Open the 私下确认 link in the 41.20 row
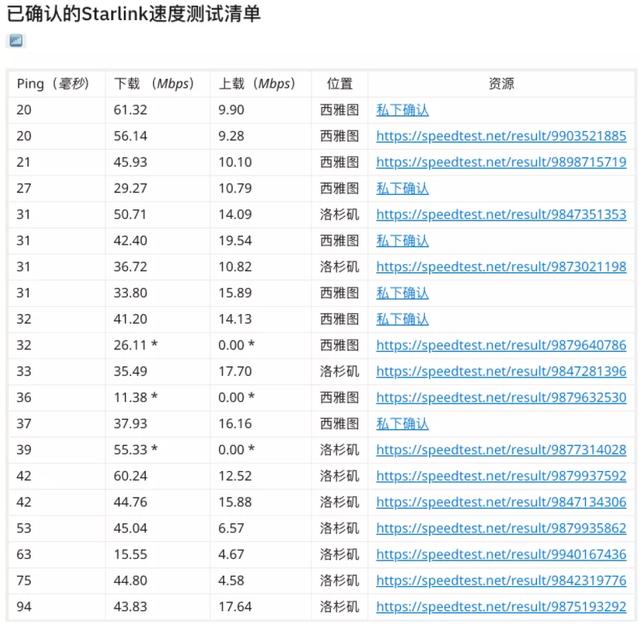This screenshot has width=640, height=624. [402, 319]
